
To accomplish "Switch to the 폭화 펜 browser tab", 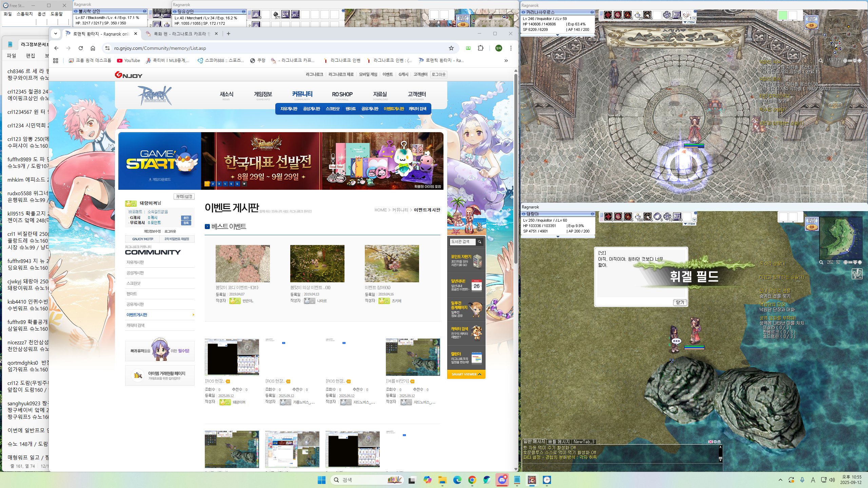I will click(182, 34).
